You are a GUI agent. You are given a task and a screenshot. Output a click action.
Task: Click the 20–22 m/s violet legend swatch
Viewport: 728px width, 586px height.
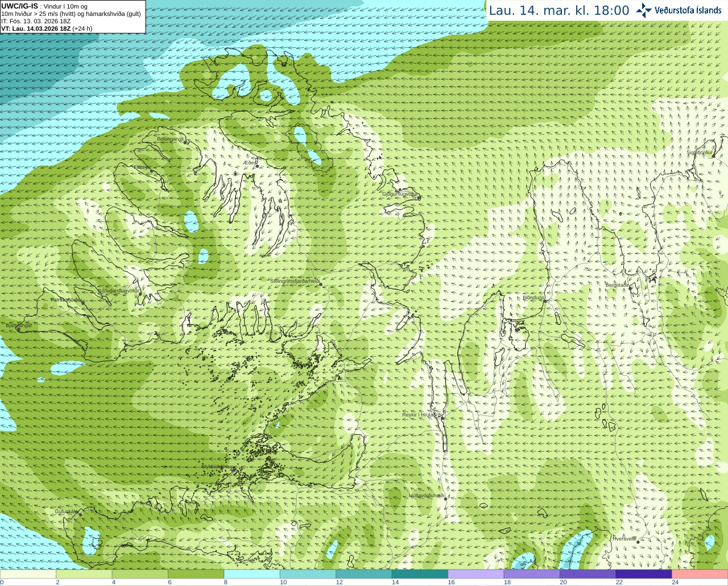(588, 574)
